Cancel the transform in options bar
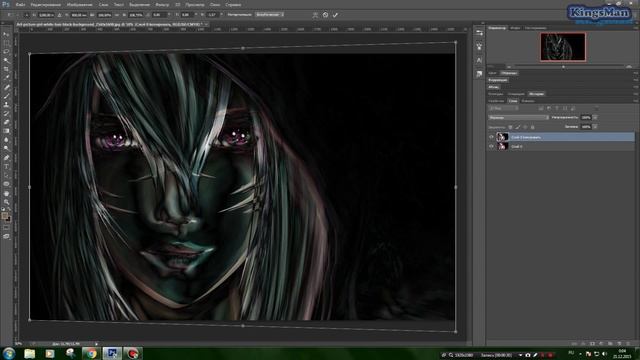 (325, 15)
